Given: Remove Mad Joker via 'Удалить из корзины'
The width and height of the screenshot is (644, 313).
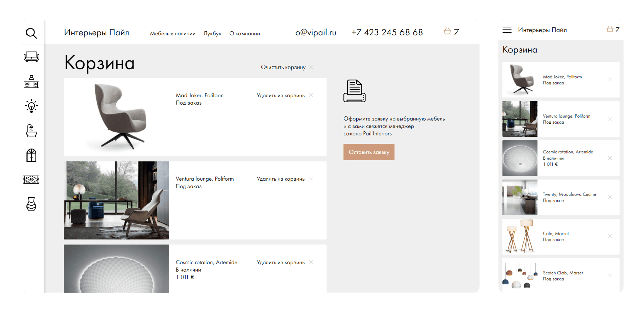Looking at the screenshot, I should tap(284, 95).
